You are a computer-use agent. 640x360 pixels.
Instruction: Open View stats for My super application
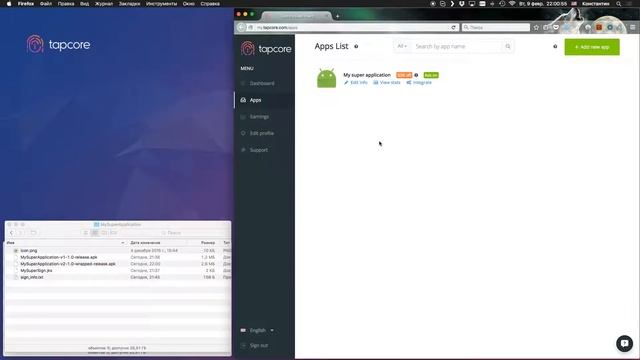click(x=387, y=82)
